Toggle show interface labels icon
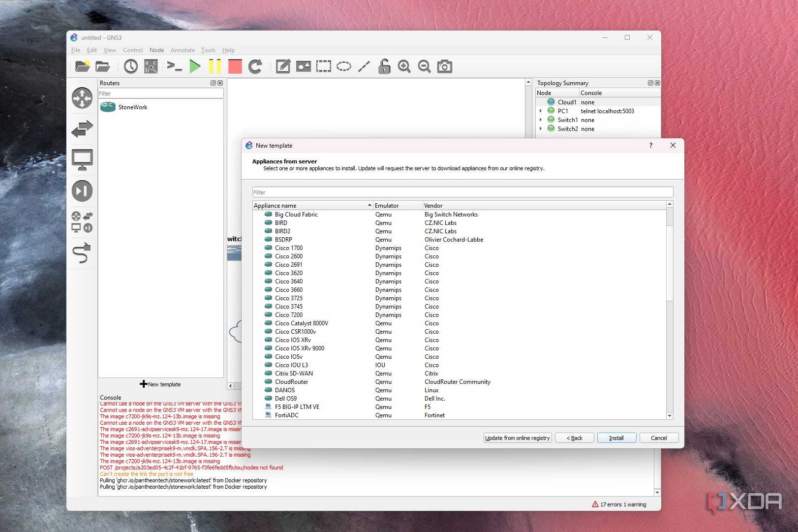 [151, 66]
